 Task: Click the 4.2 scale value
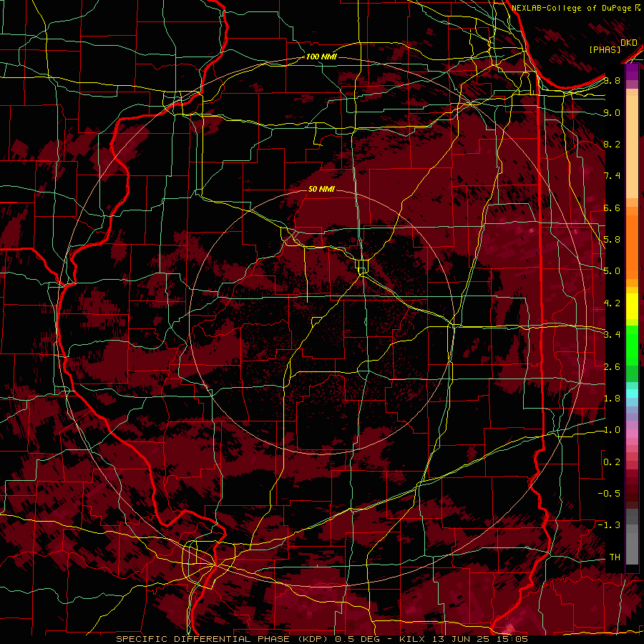[x=612, y=303]
